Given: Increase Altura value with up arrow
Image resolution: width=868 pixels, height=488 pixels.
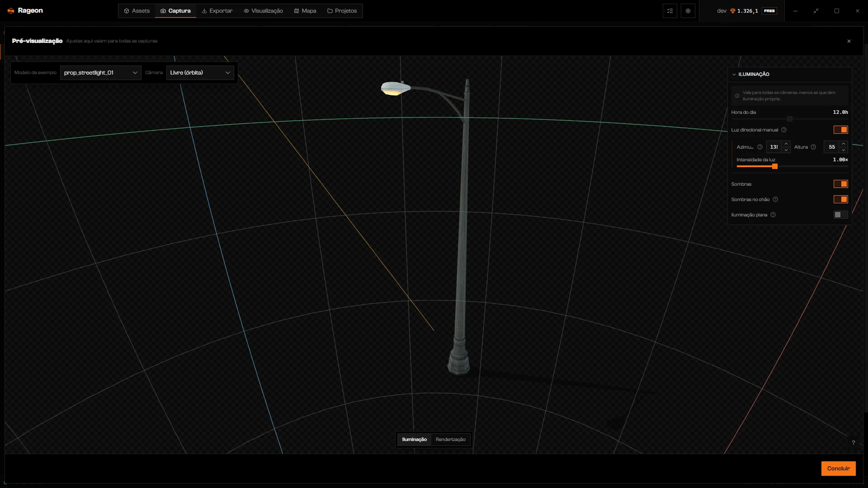Looking at the screenshot, I should coord(844,144).
